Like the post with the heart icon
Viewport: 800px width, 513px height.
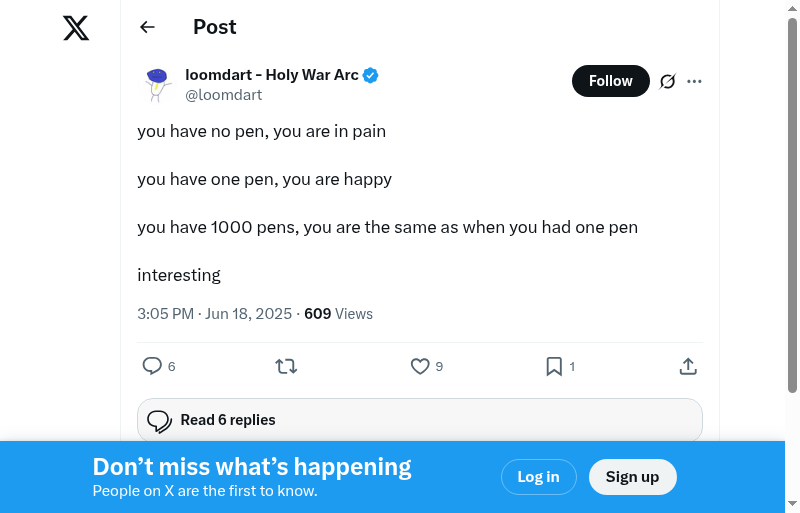point(420,366)
